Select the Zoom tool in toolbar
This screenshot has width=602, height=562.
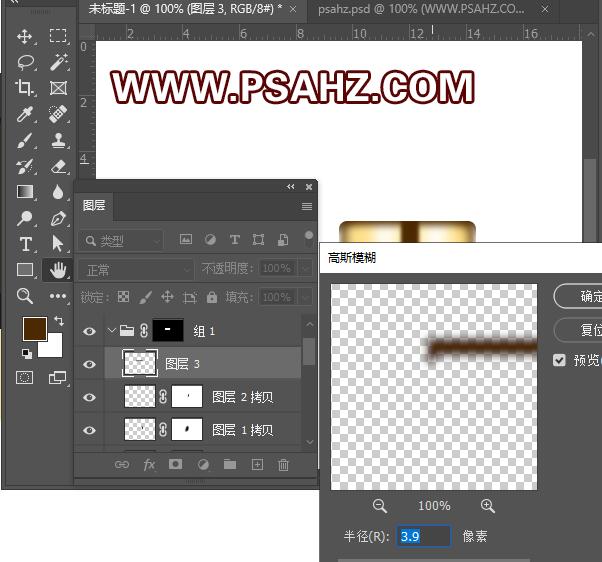point(25,296)
